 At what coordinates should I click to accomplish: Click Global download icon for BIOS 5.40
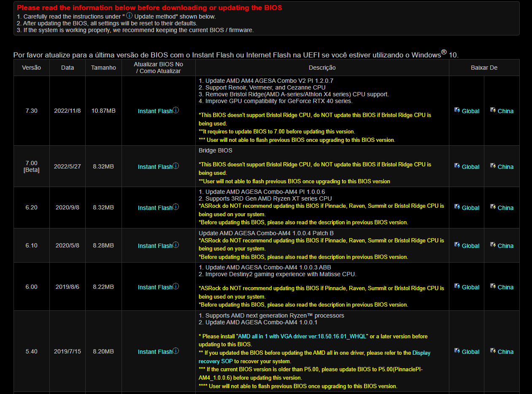click(457, 351)
